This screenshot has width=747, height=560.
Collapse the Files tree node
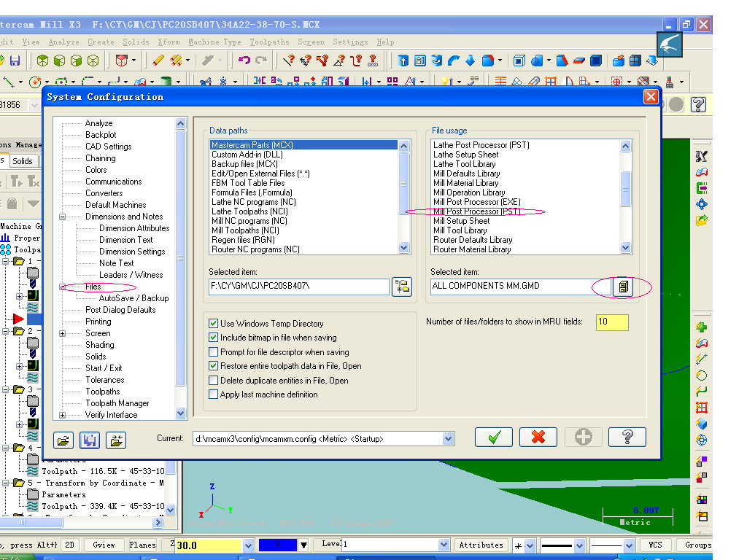coord(63,287)
